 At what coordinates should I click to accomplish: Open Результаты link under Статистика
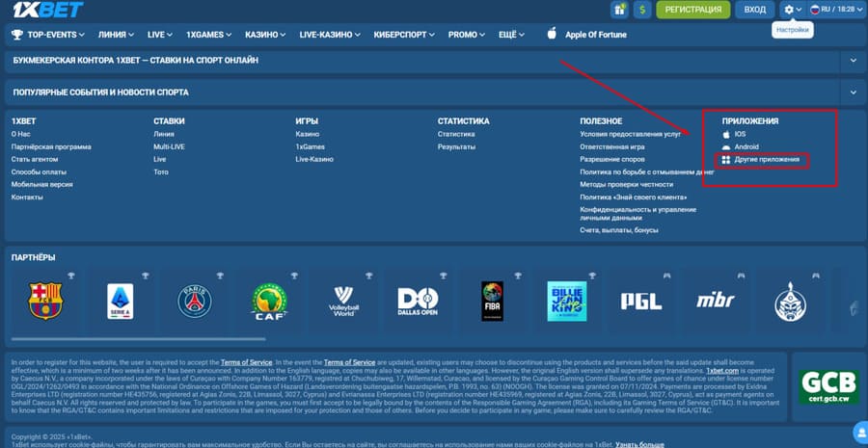pyautogui.click(x=457, y=147)
